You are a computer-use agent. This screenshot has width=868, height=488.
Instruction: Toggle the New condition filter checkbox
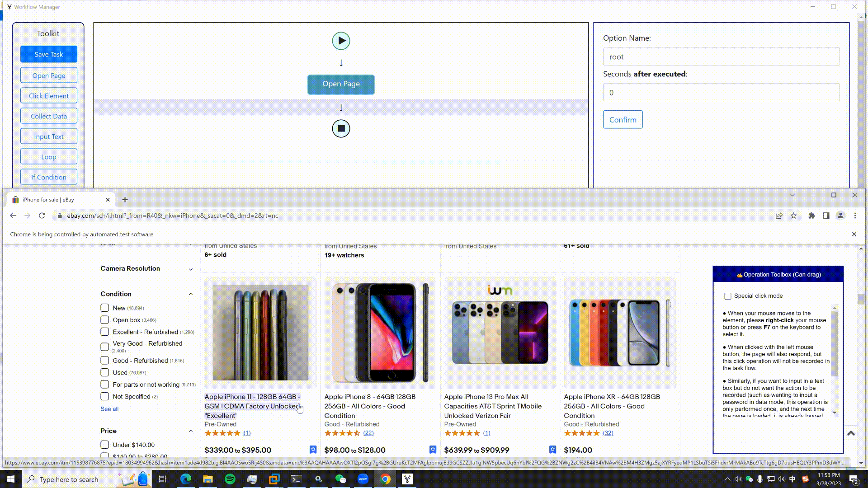tap(105, 307)
